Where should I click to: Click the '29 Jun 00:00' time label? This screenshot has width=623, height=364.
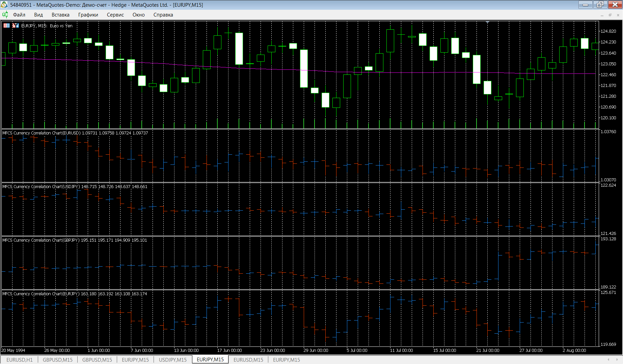[x=316, y=350]
